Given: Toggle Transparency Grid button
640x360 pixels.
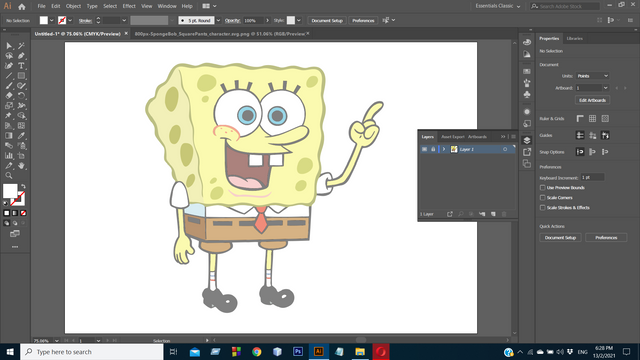Looking at the screenshot, I should 605,118.
